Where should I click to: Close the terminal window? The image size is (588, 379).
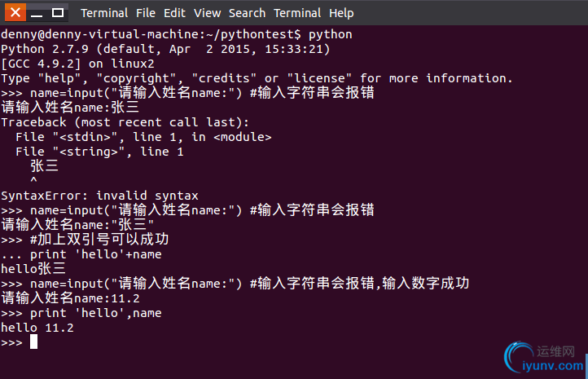point(15,13)
